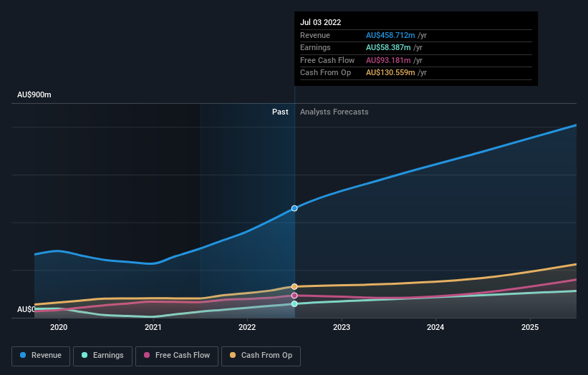Toggle the Revenue legend series
This screenshot has height=375, width=588.
41,356
